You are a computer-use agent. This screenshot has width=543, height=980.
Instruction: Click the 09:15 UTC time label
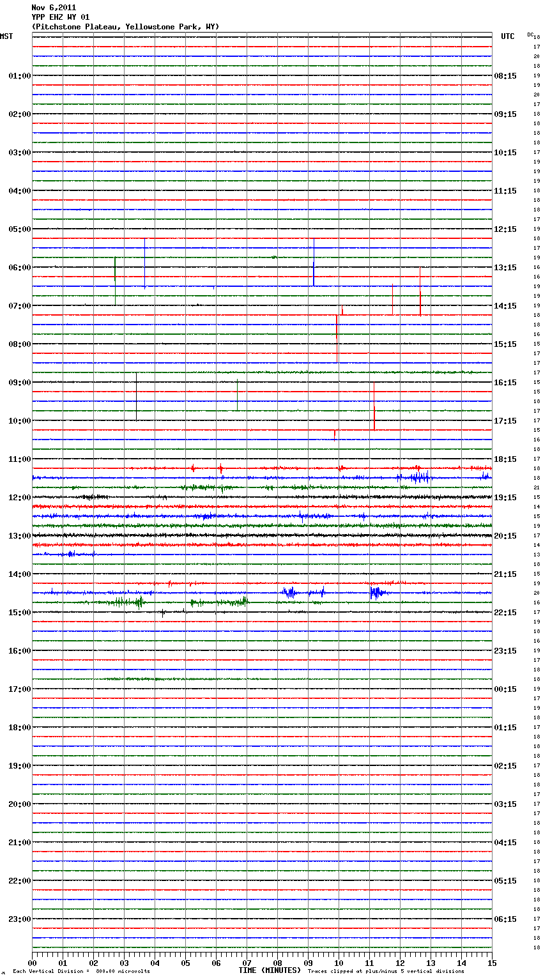(x=505, y=114)
